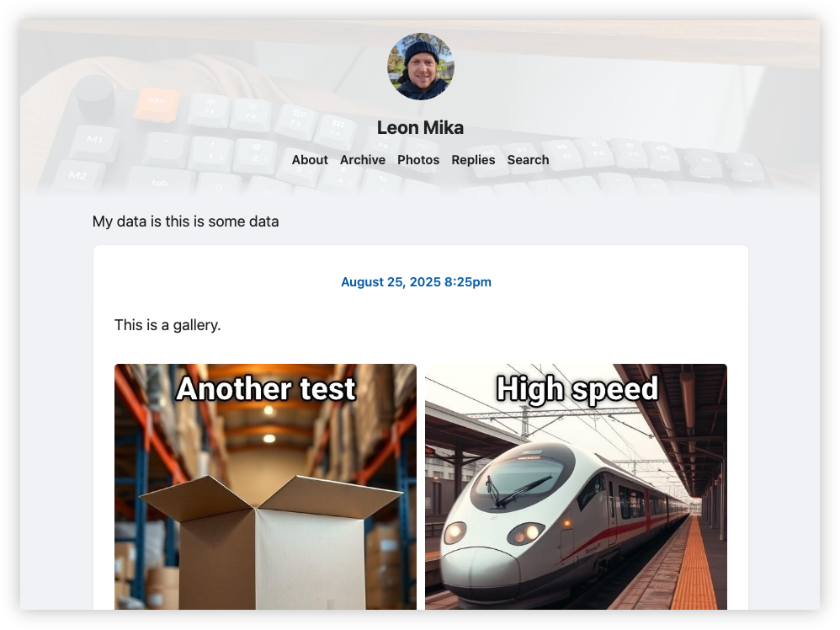Click Leon Mika's profile avatar photo
This screenshot has height=630, width=840.
point(420,67)
